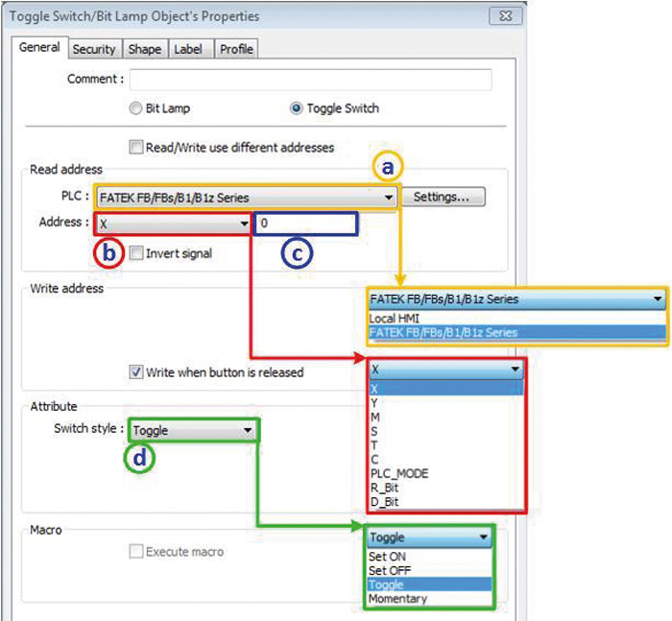This screenshot has width=672, height=621.
Task: Select Y in address type list
Action: (446, 403)
